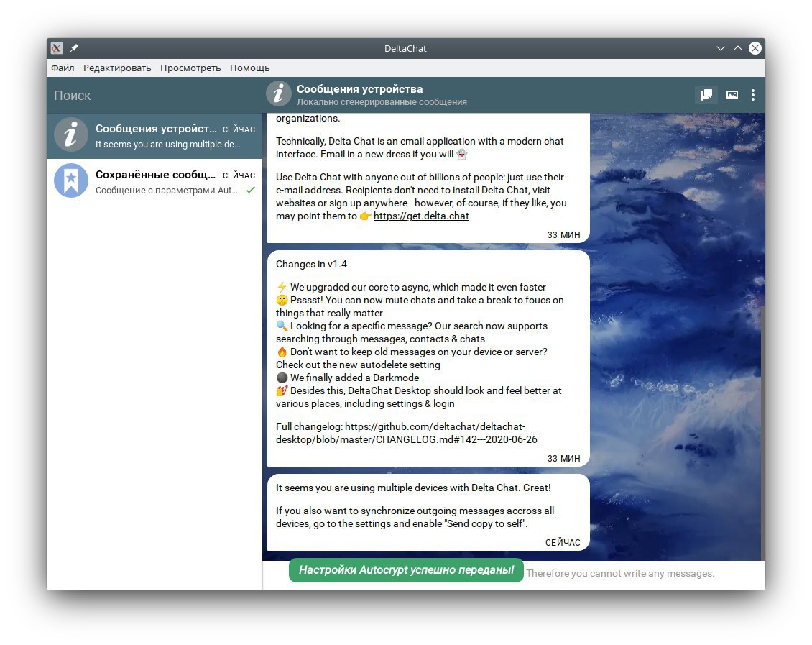The image size is (812, 645).
Task: Click the X app icon in title bar
Action: tap(57, 48)
